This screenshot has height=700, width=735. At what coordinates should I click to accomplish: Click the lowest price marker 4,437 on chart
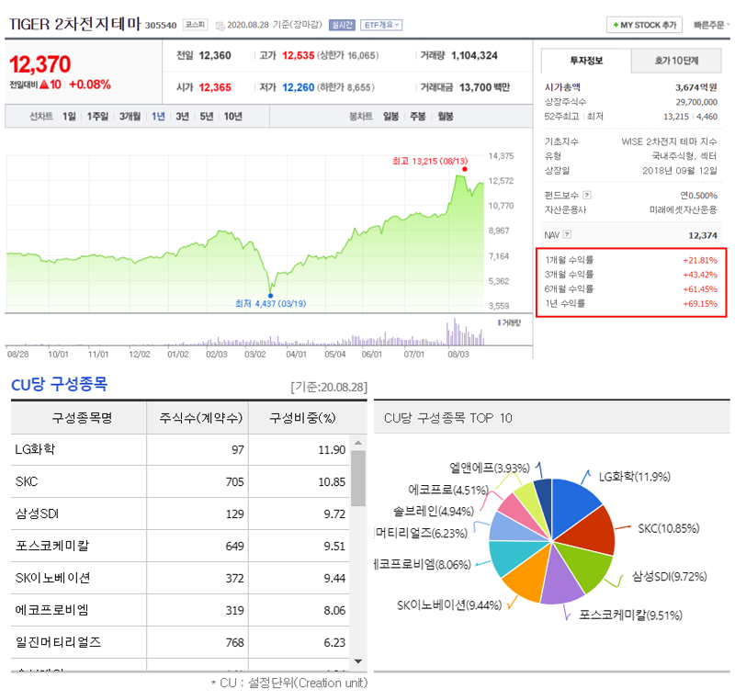[x=270, y=296]
